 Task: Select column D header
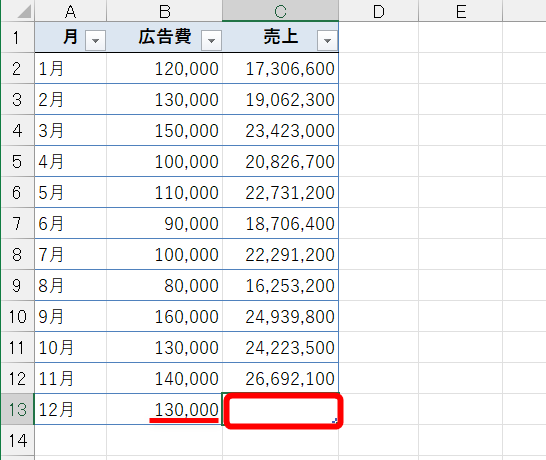[379, 11]
